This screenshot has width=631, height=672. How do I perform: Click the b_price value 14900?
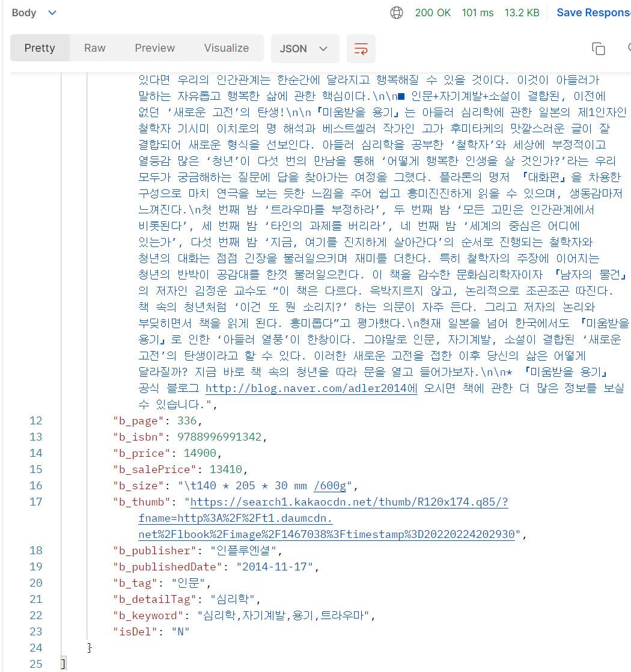(x=200, y=453)
